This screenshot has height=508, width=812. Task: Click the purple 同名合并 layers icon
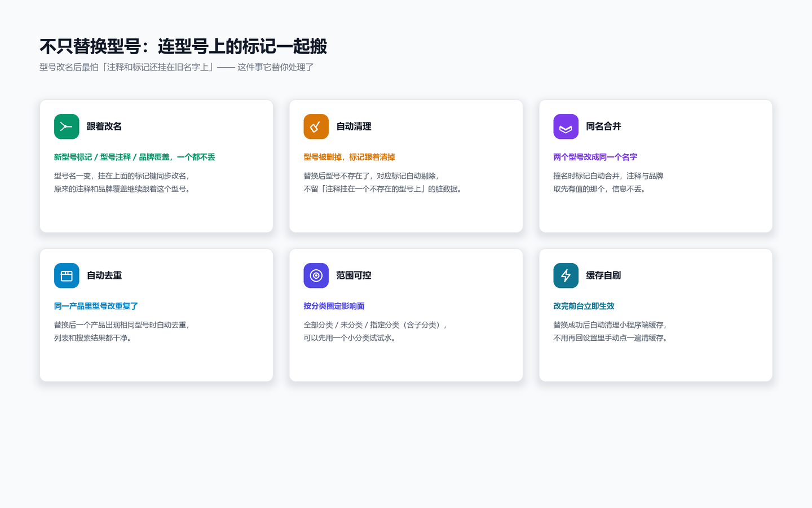[x=566, y=126]
